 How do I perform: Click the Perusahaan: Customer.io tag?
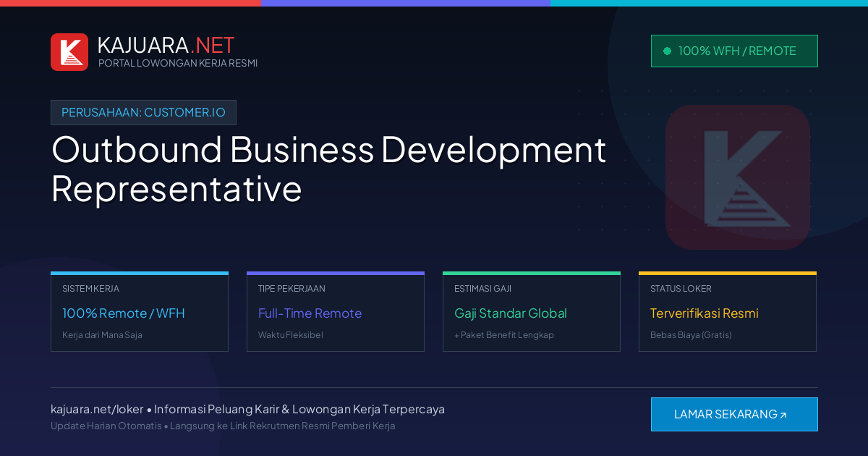[143, 112]
